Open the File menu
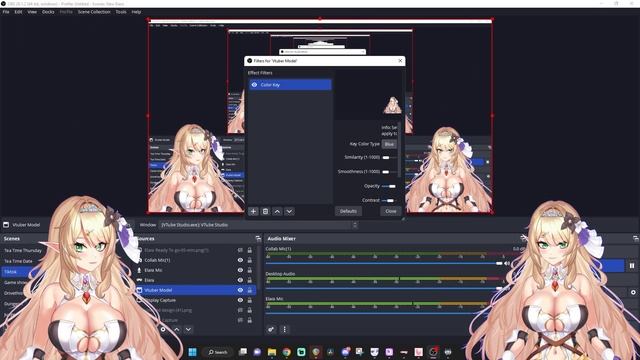 pos(6,12)
